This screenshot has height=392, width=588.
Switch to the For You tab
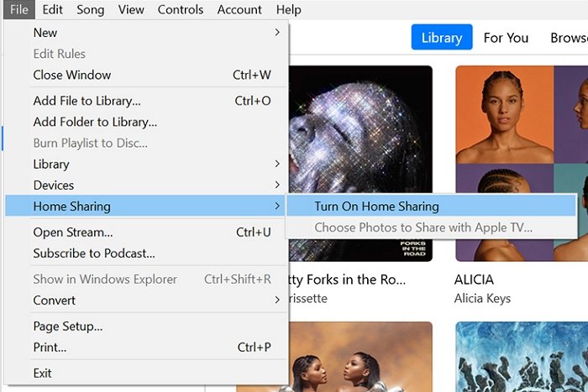(506, 38)
